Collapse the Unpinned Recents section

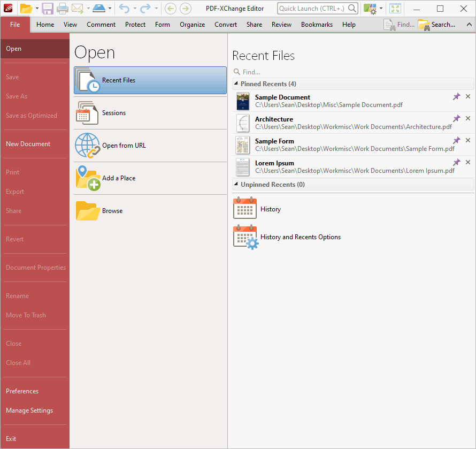(236, 184)
